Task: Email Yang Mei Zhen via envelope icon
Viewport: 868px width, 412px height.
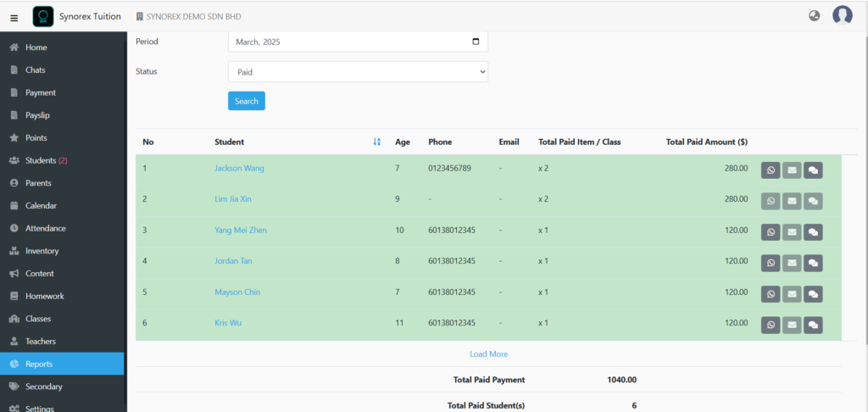Action: pyautogui.click(x=792, y=232)
